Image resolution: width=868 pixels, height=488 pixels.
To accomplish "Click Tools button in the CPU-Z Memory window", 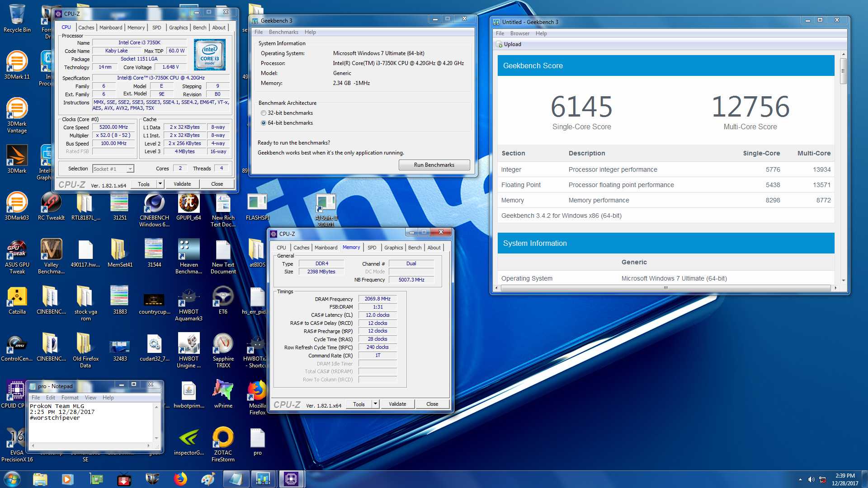I will (x=359, y=404).
